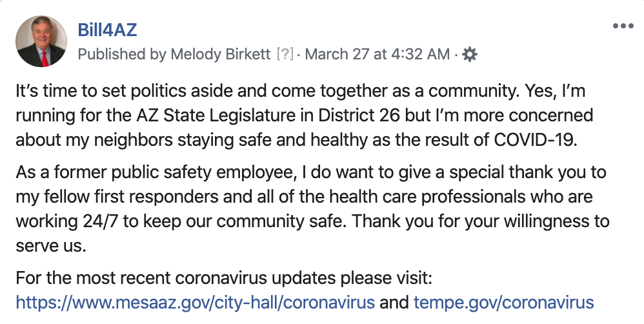
Task: Click the gear audience settings icon
Action: click(x=469, y=54)
